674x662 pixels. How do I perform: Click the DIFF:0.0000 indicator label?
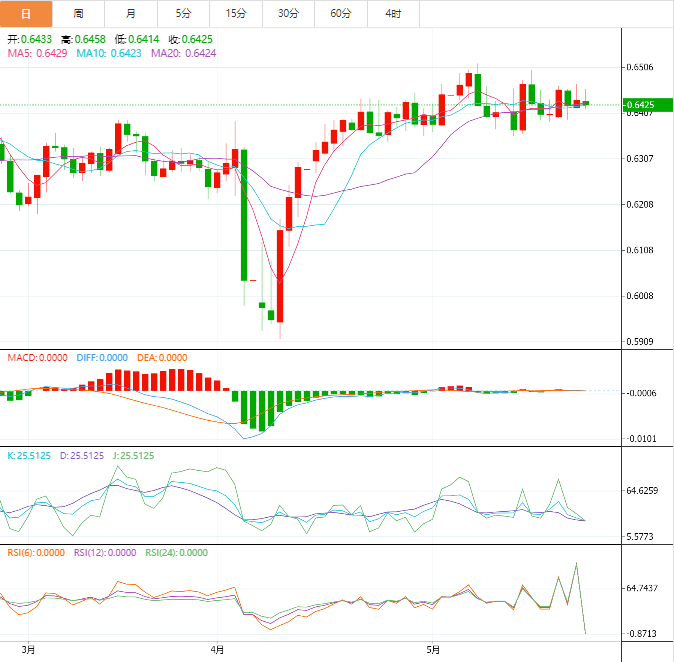(102, 358)
